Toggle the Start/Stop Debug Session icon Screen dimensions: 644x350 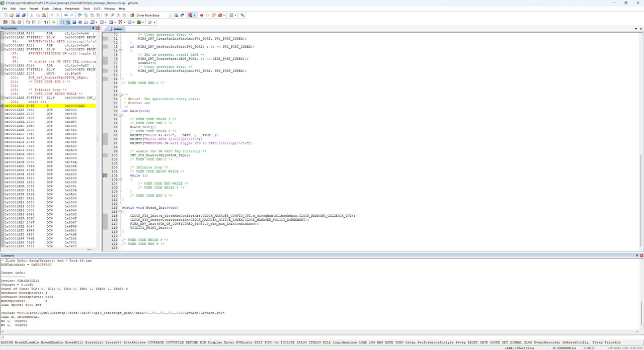click(x=190, y=15)
